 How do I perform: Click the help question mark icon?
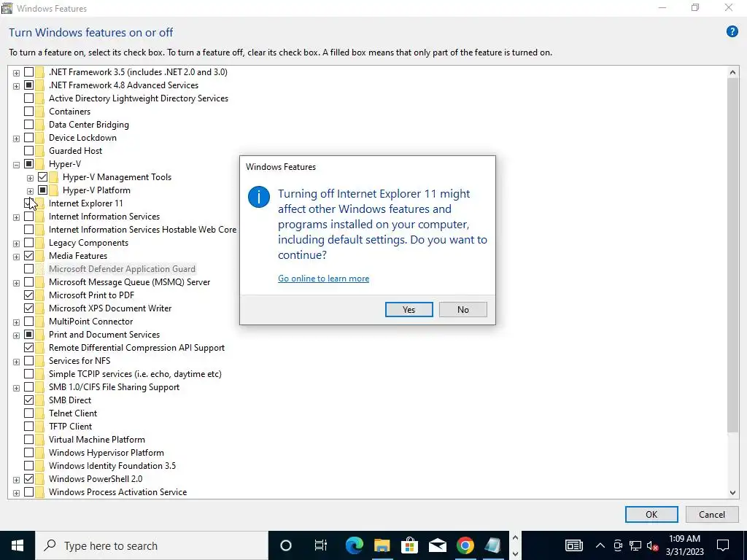pyautogui.click(x=732, y=32)
